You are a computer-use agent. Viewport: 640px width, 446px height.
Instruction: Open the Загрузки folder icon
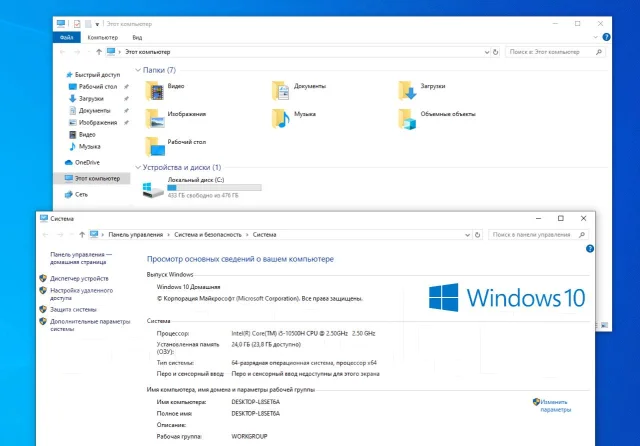coord(408,91)
